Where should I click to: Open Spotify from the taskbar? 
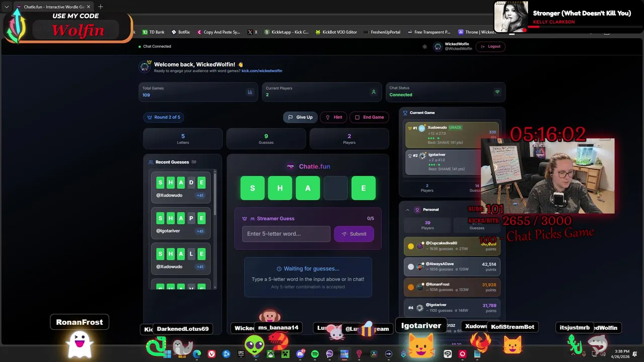(315, 354)
